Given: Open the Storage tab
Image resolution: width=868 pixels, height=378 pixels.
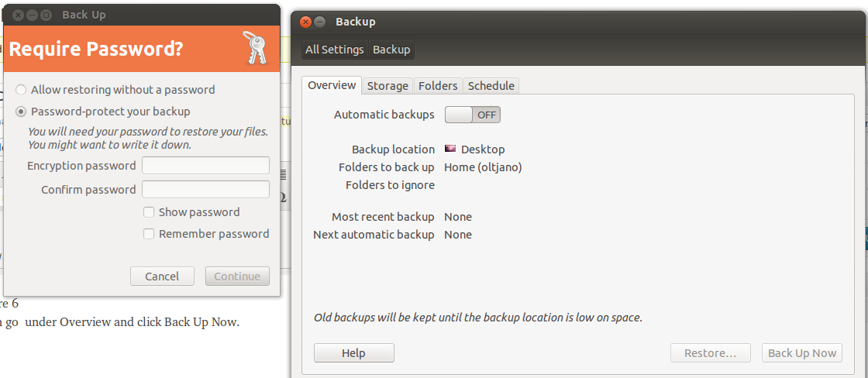Looking at the screenshot, I should (387, 86).
